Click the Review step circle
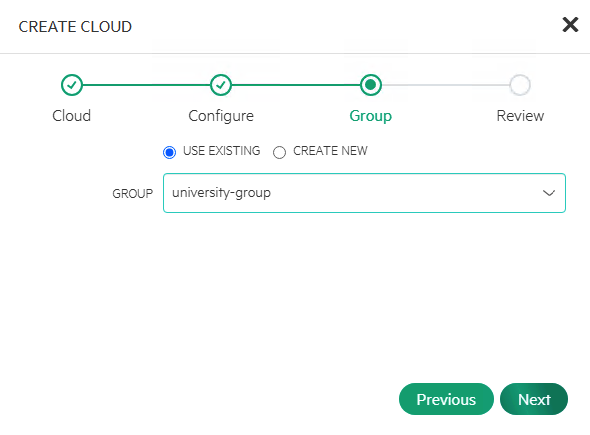Image resolution: width=590 pixels, height=435 pixels. point(520,85)
